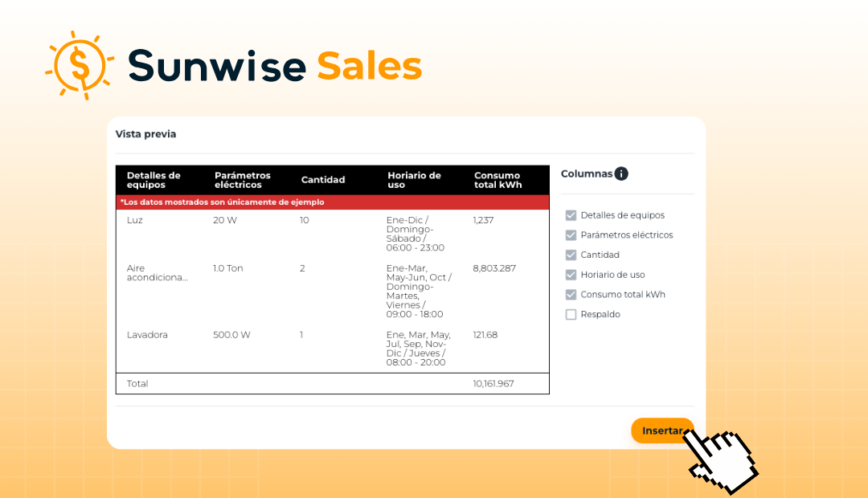This screenshot has width=868, height=498.
Task: Click the 8,803.287 consumption value
Action: tap(494, 268)
